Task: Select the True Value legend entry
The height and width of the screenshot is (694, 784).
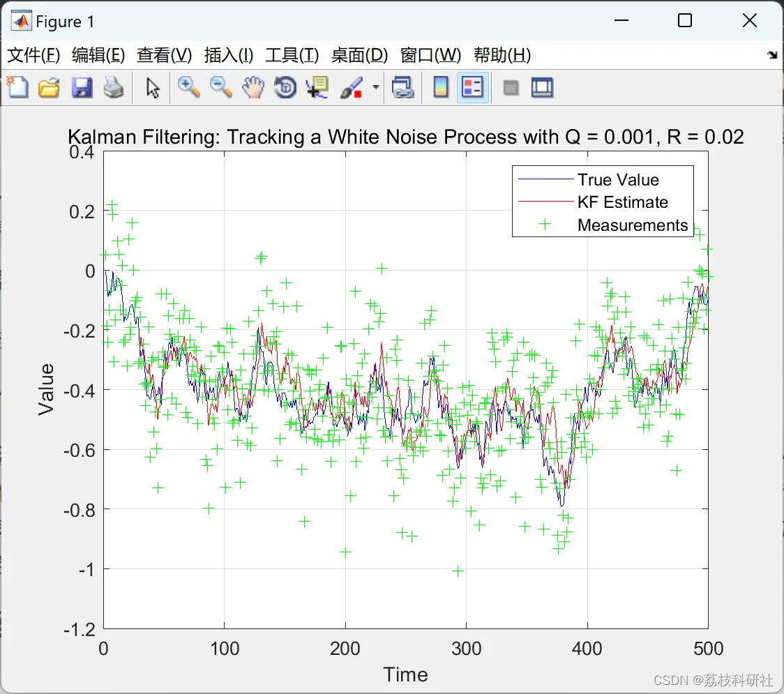Action: point(618,179)
